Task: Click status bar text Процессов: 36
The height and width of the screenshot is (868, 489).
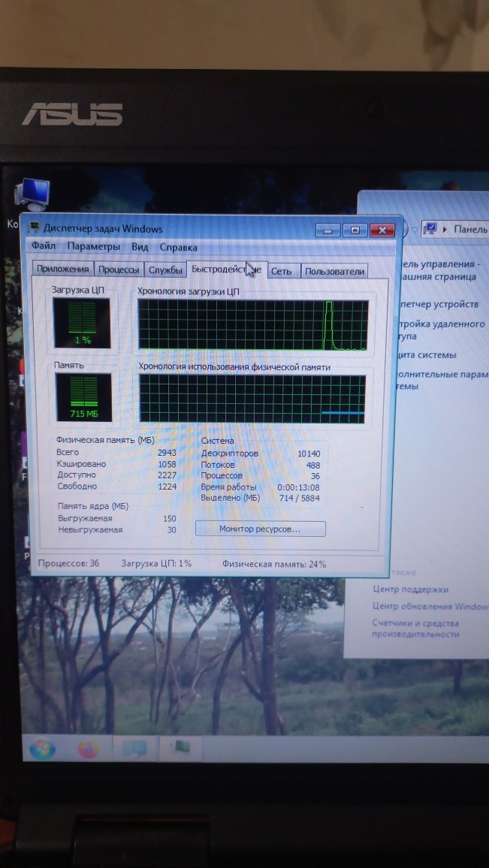Action: [x=68, y=563]
